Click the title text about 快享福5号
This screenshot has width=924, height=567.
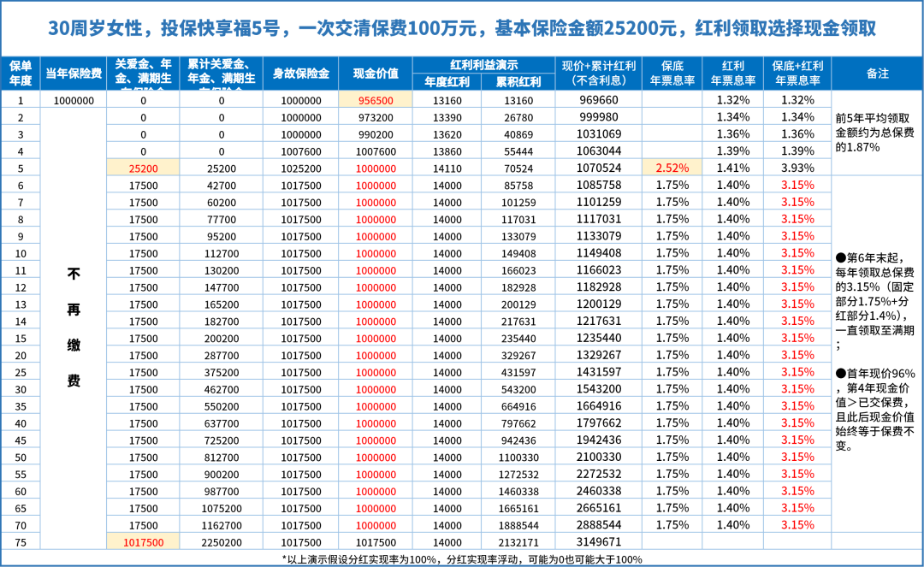(x=462, y=27)
